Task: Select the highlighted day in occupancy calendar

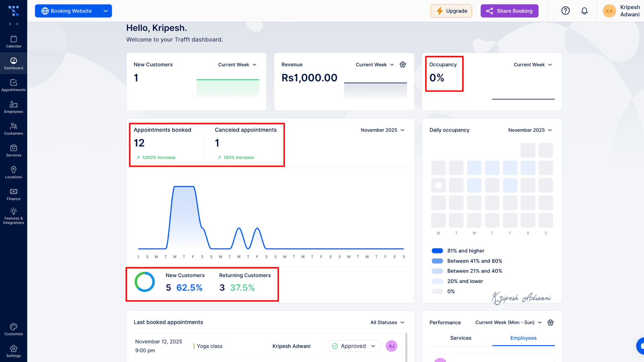Action: tap(438, 185)
